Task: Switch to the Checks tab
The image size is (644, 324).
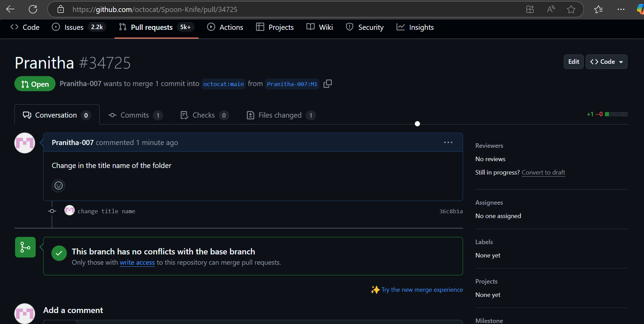Action: (x=204, y=115)
